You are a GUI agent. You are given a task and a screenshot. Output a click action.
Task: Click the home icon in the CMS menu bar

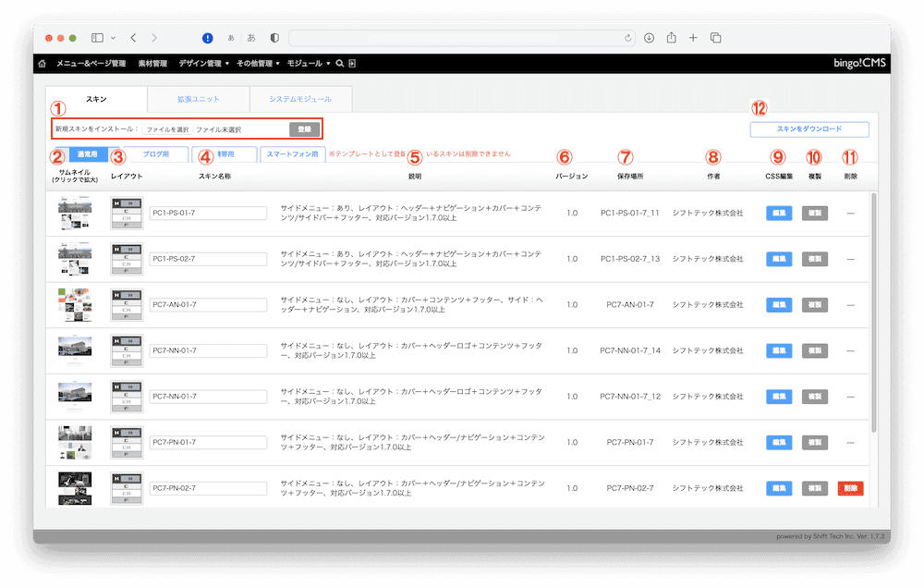click(x=42, y=64)
